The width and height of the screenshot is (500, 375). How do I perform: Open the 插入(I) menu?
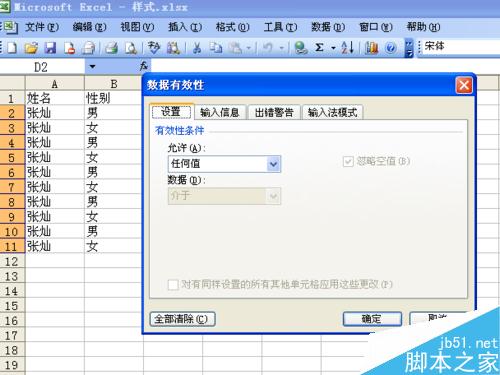185,27
